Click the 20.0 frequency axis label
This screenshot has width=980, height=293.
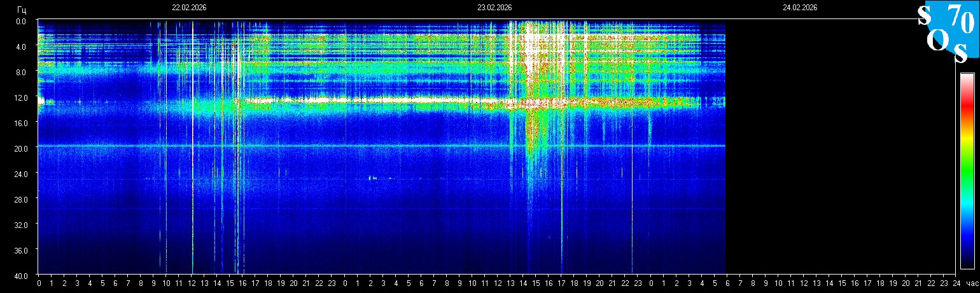(20, 148)
